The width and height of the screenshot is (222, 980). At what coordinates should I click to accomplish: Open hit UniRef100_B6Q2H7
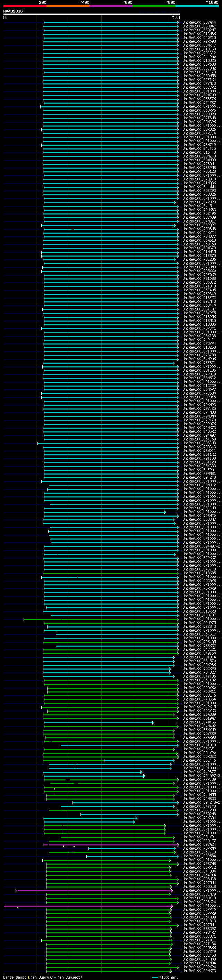pyautogui.click(x=199, y=30)
